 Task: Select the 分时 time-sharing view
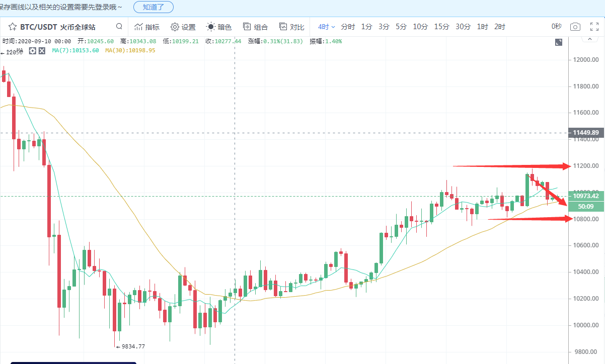(348, 27)
